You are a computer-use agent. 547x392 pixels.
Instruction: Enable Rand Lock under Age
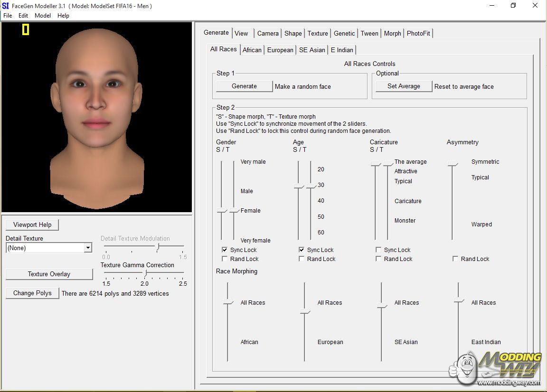point(302,259)
